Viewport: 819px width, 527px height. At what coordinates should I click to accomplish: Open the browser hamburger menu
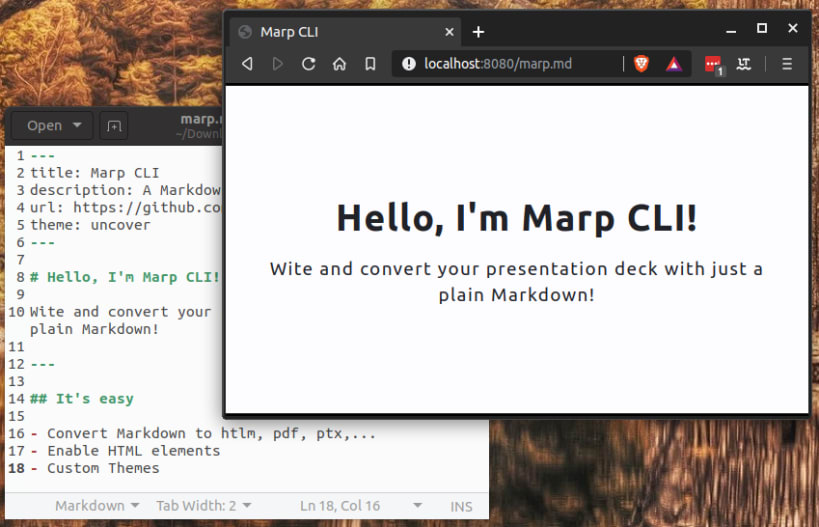[x=787, y=64]
